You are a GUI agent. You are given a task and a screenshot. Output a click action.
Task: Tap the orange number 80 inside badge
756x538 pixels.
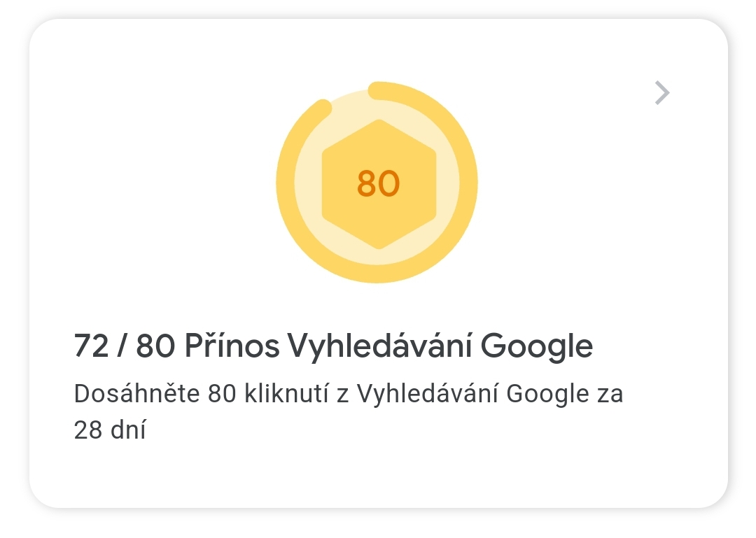click(x=379, y=184)
